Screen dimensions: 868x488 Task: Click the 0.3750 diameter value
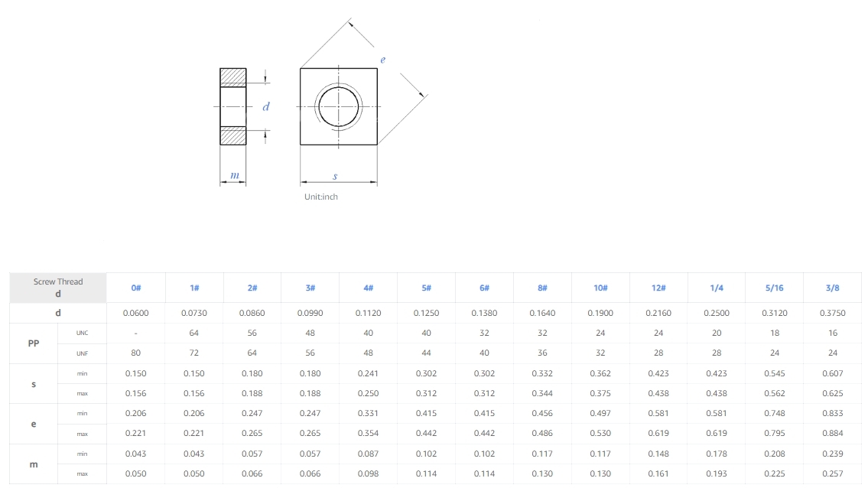832,313
